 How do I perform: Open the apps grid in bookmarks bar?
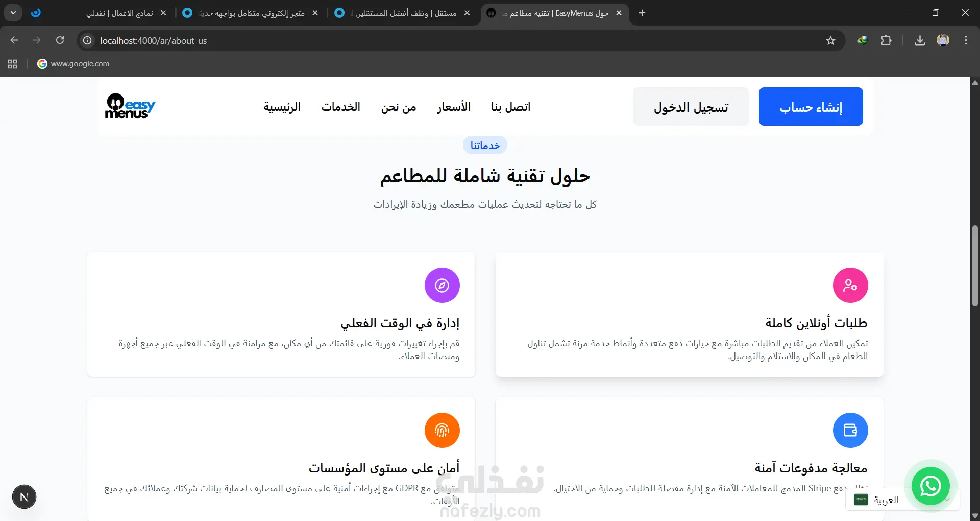coord(13,64)
